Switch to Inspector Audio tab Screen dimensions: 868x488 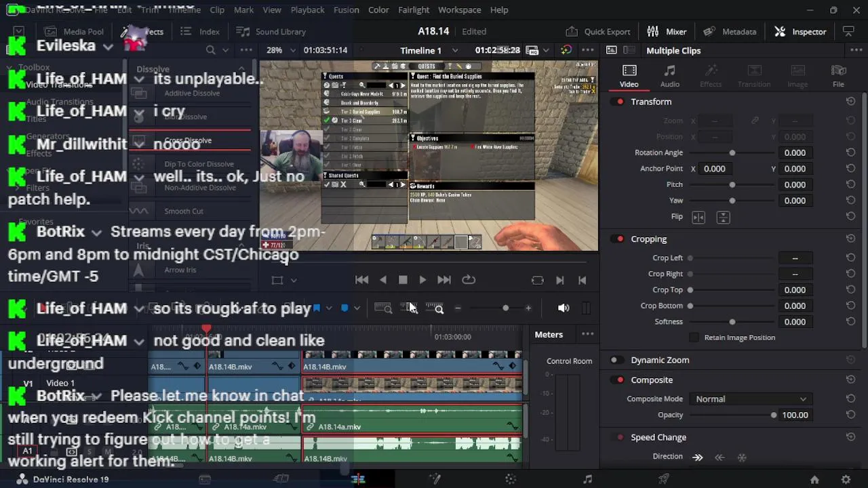670,76
